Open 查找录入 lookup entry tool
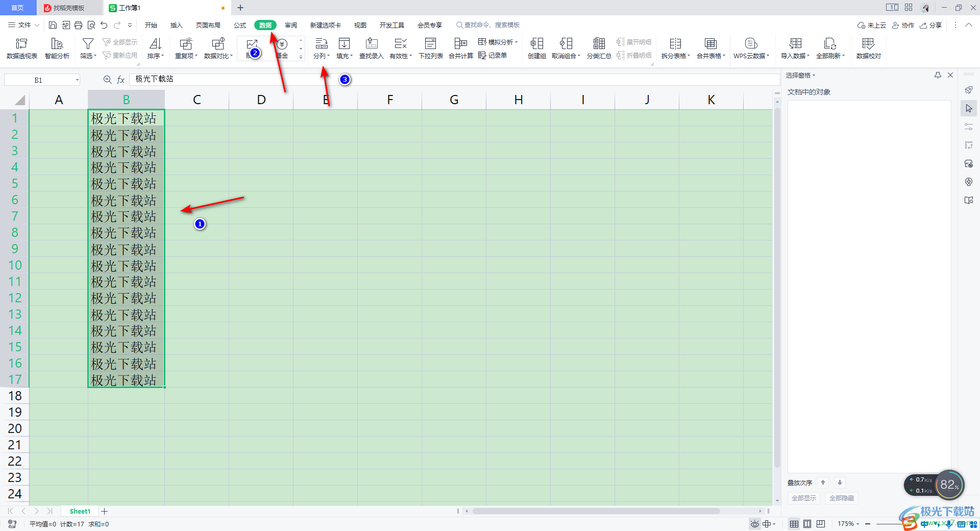The height and width of the screenshot is (531, 980). pyautogui.click(x=372, y=49)
